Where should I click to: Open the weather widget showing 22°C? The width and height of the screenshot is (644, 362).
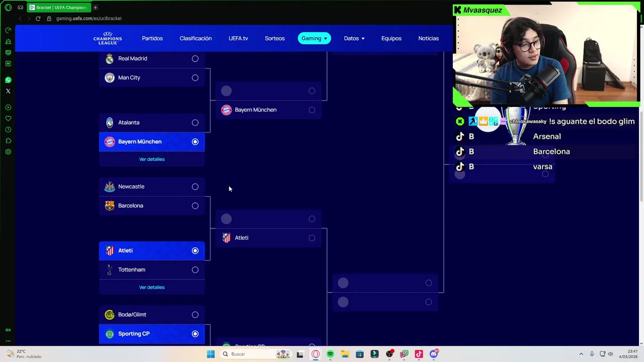(23, 354)
